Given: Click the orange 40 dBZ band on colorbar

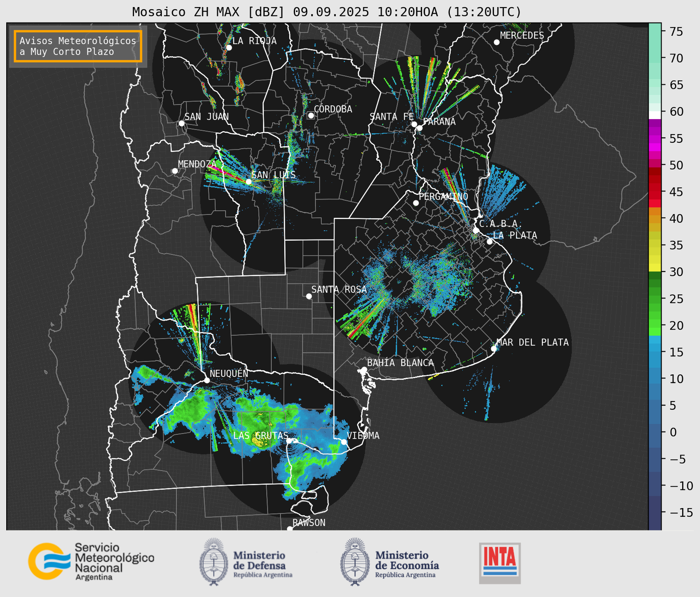Looking at the screenshot, I should 655,219.
